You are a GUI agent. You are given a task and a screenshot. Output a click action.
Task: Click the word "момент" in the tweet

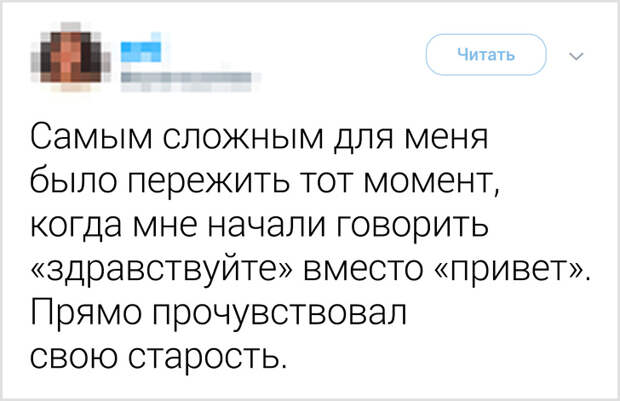(x=429, y=182)
